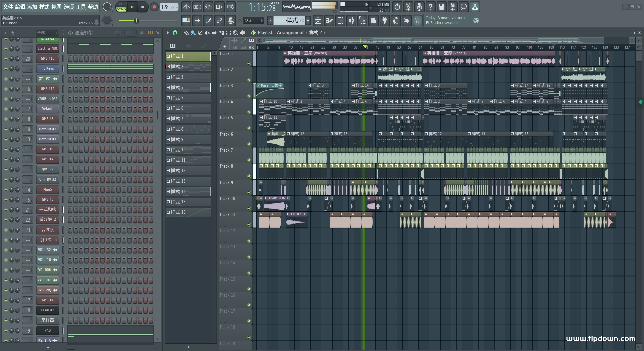Open the 样式 2 breadcrumb in Playlist title
Screen dimensions: 644x351
pyautogui.click(x=315, y=33)
